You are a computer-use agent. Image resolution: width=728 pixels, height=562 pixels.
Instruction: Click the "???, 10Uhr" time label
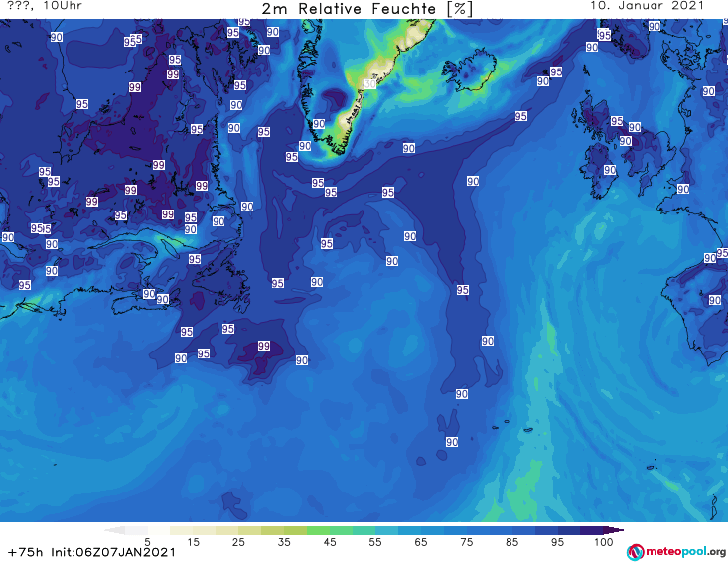[x=45, y=6]
